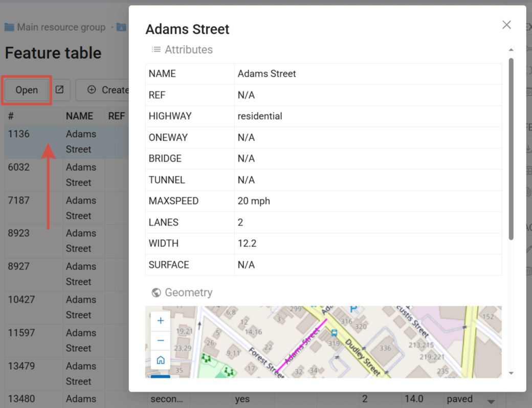The height and width of the screenshot is (408, 532).
Task: Sort by the NAME column header
Action: [79, 116]
